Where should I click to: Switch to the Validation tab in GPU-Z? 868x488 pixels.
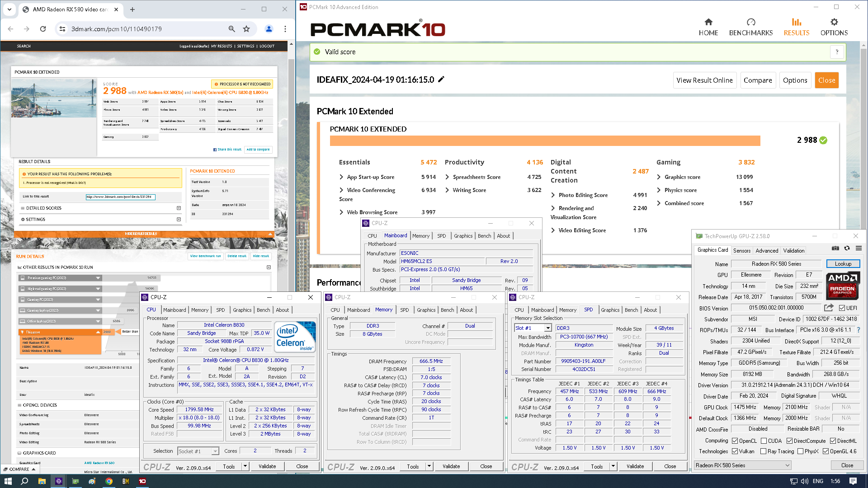coord(794,251)
